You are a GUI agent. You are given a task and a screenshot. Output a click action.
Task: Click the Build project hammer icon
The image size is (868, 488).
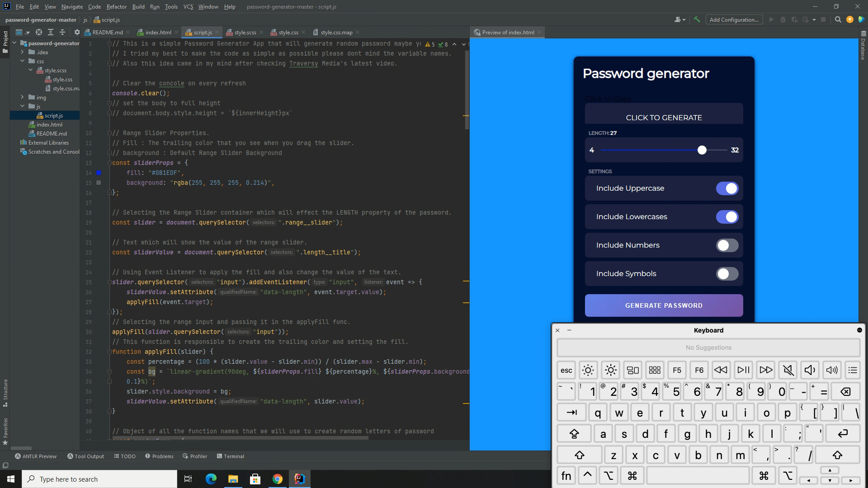[x=697, y=19]
